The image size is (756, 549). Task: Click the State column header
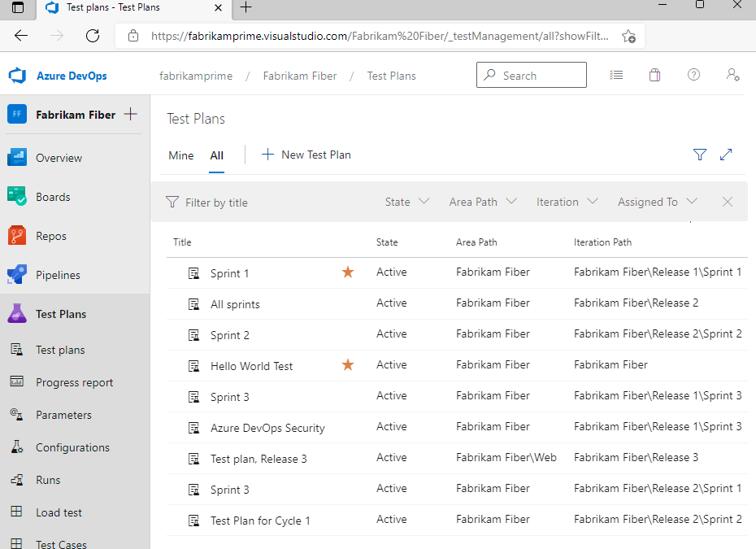pyautogui.click(x=387, y=242)
